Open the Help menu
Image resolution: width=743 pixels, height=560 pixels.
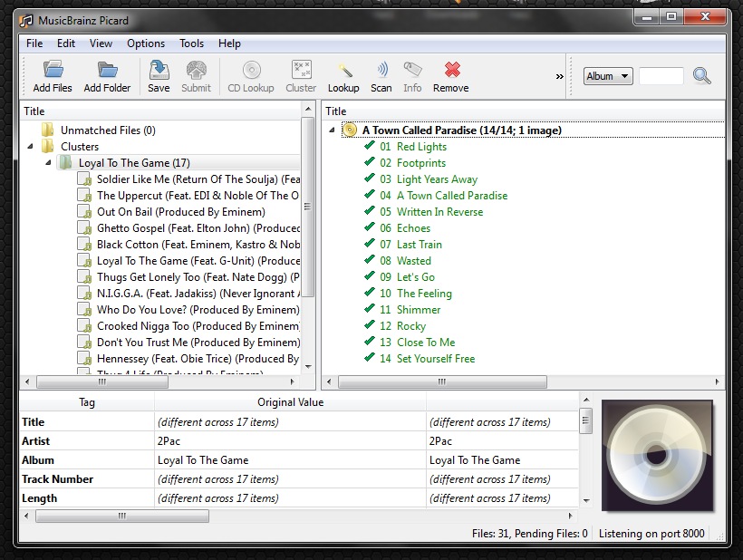tap(229, 43)
